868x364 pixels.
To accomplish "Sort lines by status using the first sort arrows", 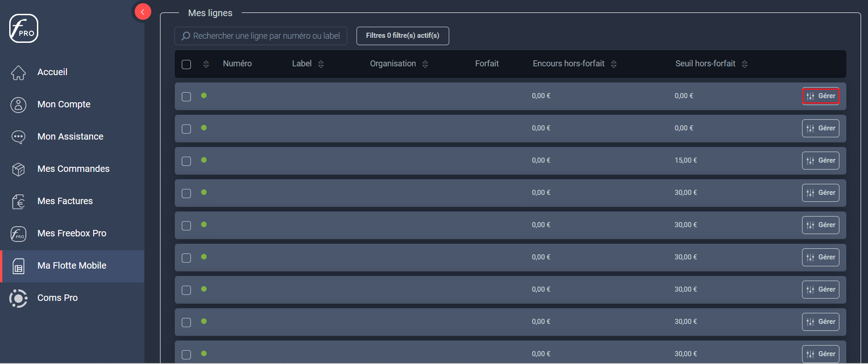I will pyautogui.click(x=206, y=64).
